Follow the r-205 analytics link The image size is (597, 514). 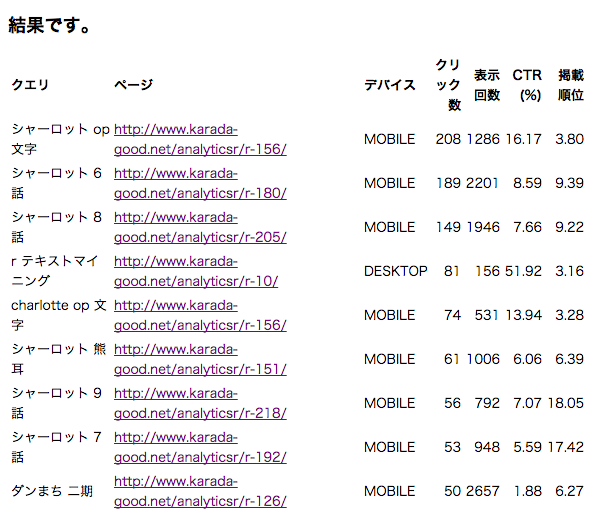[x=200, y=227]
